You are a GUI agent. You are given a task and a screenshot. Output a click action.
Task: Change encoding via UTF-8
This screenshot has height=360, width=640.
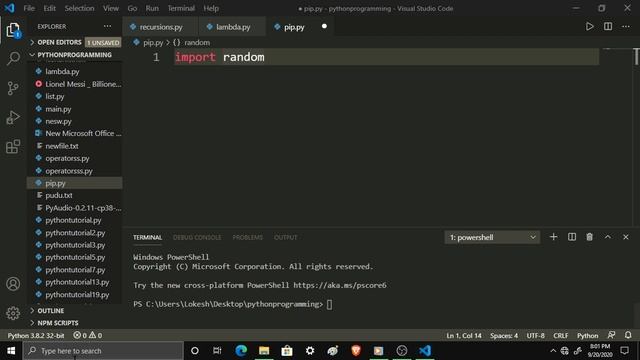tap(536, 336)
